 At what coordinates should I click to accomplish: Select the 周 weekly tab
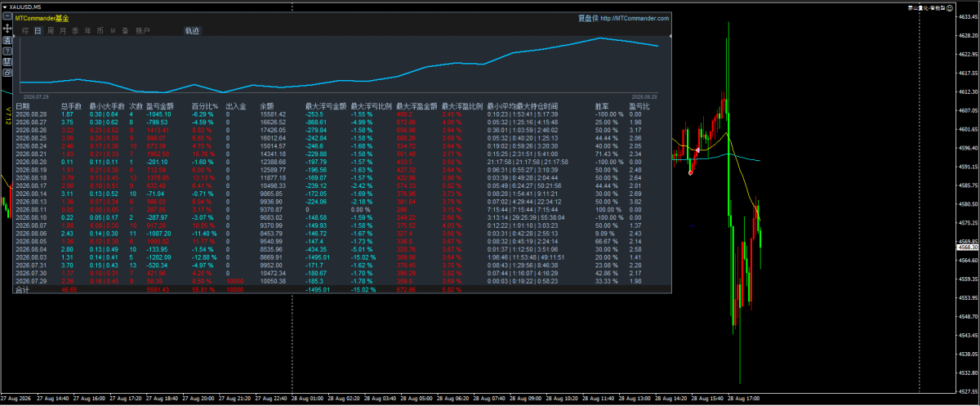tap(51, 31)
